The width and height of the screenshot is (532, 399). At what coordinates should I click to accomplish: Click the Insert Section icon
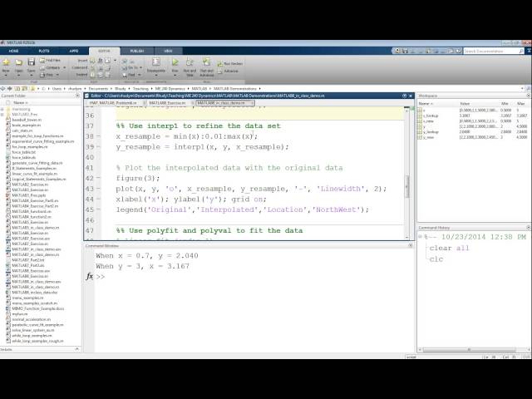point(92,61)
